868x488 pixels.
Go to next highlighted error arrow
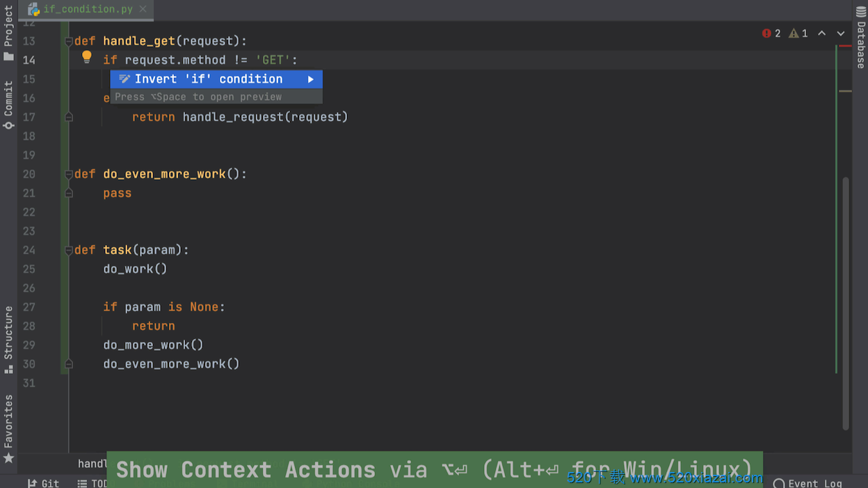click(841, 33)
